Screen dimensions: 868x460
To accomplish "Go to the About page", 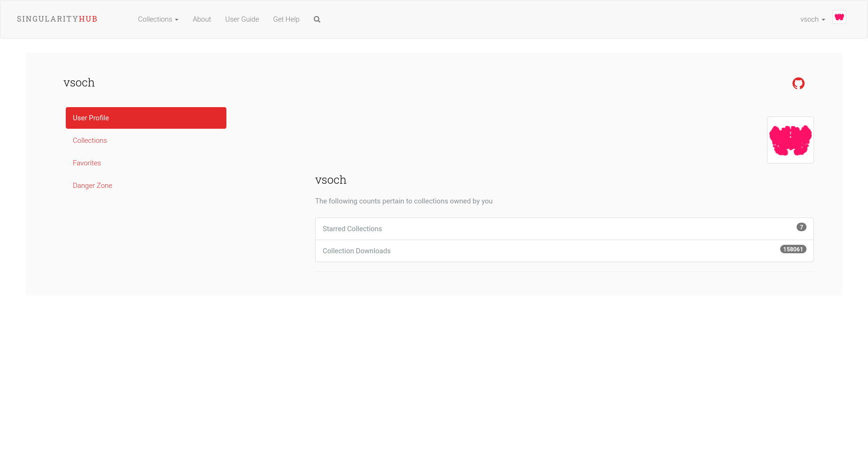I will [202, 19].
